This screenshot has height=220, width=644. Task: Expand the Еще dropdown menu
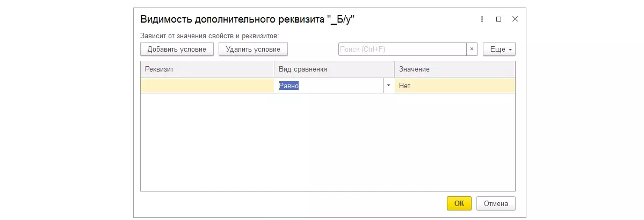click(499, 49)
